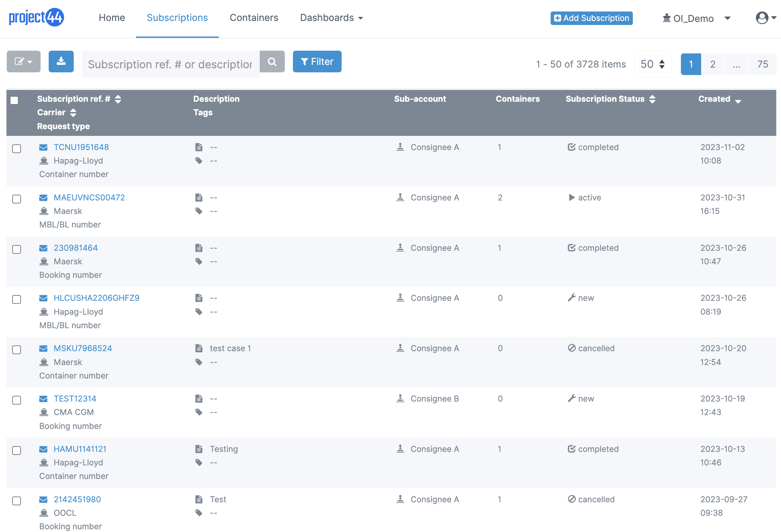Click the completed check icon for TCNU1951648
This screenshot has width=781, height=532.
(x=572, y=147)
